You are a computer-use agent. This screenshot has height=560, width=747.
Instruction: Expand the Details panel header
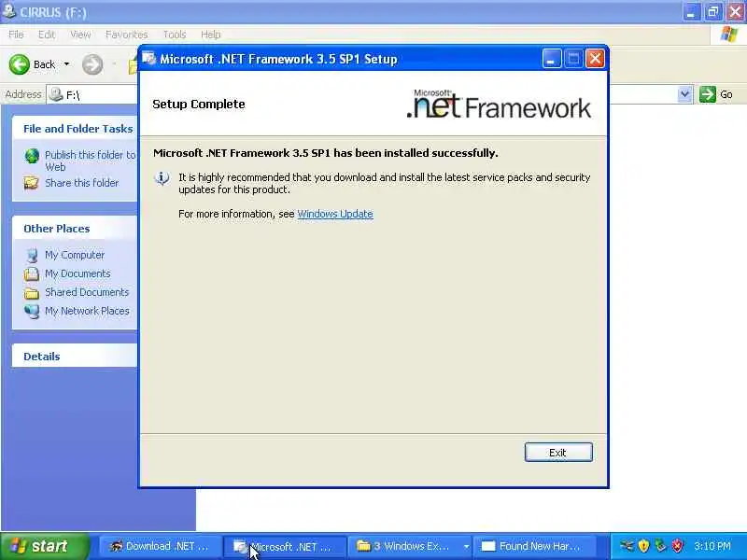[75, 357]
